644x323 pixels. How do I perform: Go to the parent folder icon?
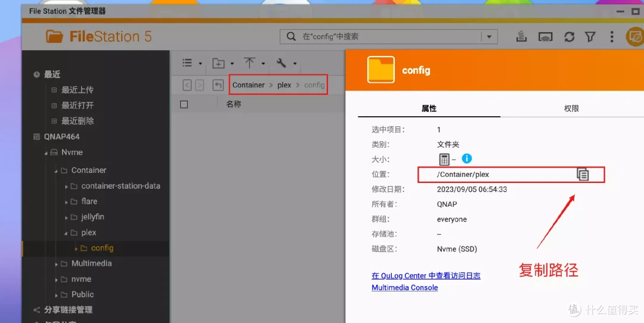coord(218,85)
